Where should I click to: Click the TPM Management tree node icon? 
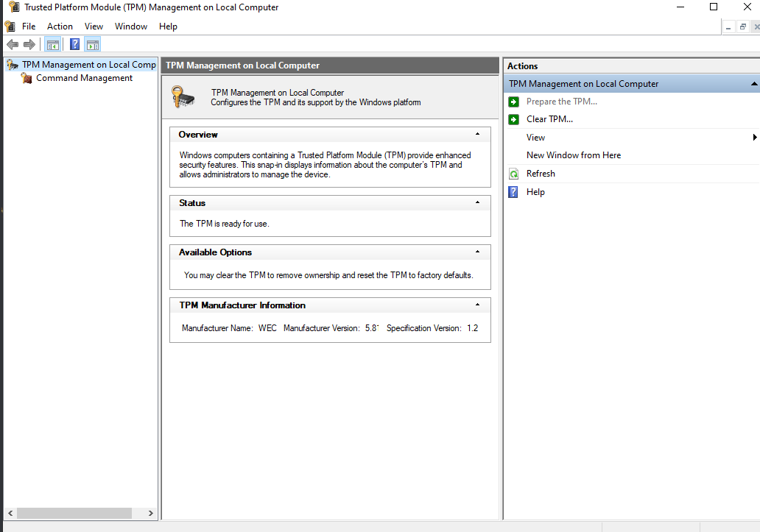13,65
